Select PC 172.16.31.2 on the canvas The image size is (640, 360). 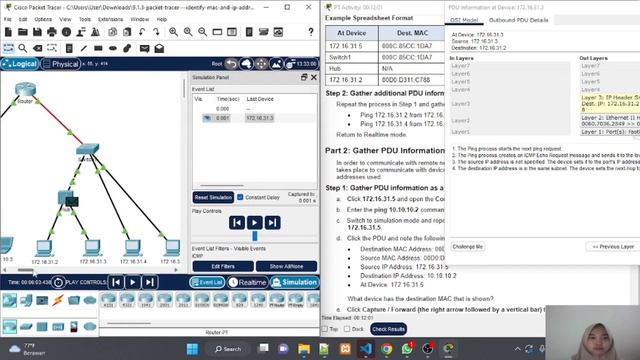[x=44, y=248]
